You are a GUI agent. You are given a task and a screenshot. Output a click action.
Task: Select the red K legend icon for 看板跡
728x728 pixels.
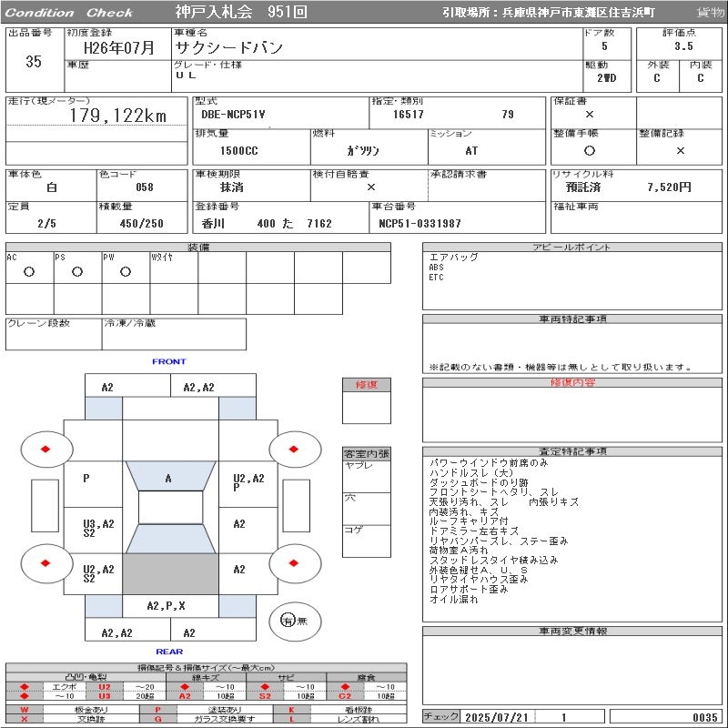click(x=292, y=709)
